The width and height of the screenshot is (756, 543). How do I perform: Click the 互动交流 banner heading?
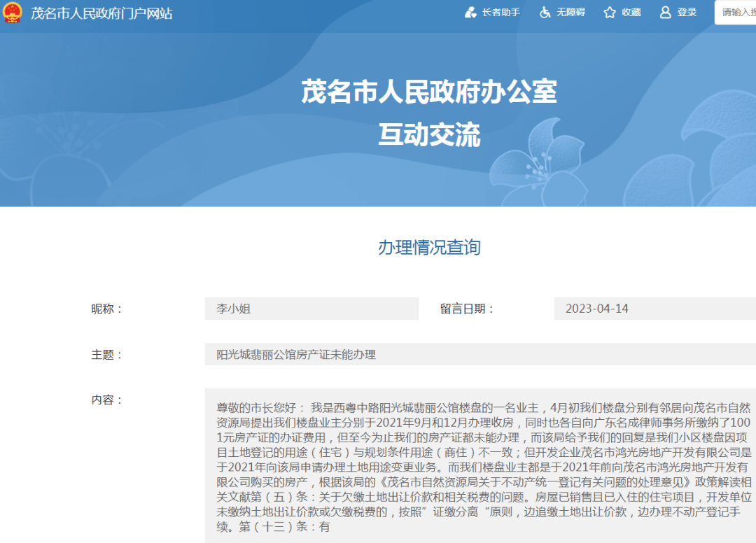(429, 134)
